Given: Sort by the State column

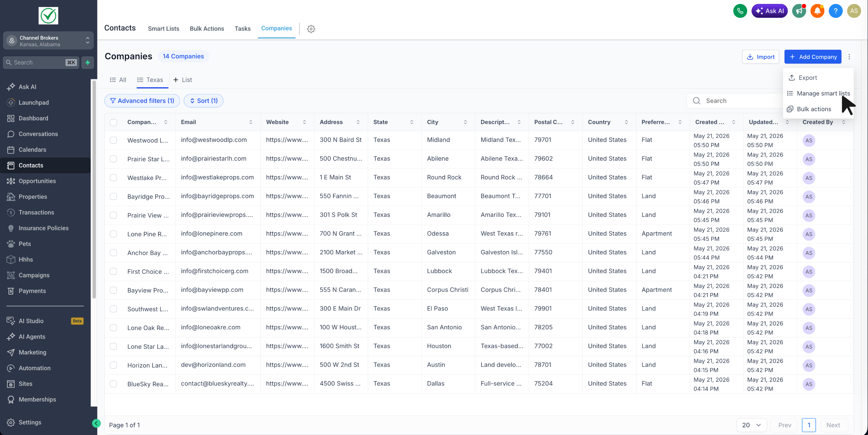Looking at the screenshot, I should (412, 122).
